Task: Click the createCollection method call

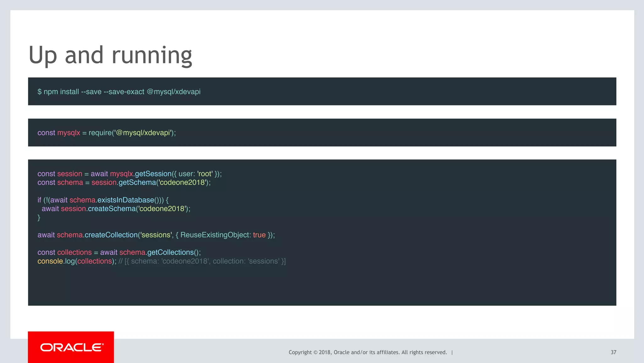Action: [111, 235]
